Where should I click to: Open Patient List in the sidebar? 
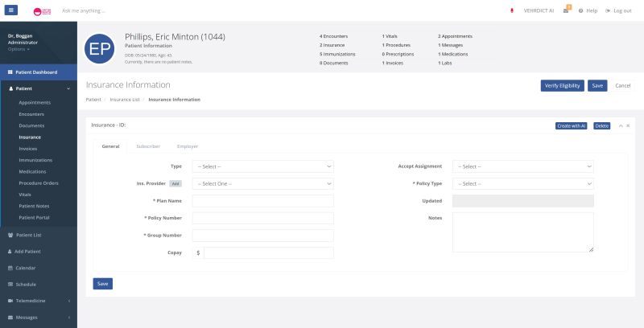(28, 235)
